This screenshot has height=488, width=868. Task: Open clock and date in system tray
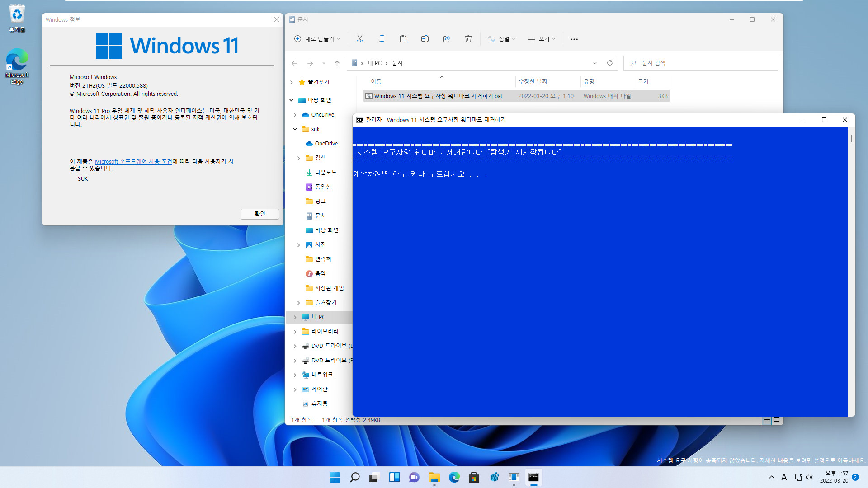coord(834,477)
